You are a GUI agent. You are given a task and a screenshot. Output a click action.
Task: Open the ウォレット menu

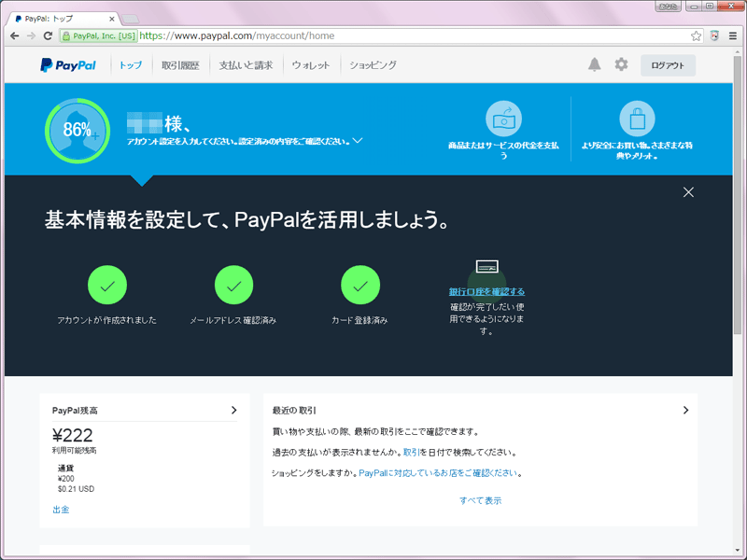pos(311,65)
